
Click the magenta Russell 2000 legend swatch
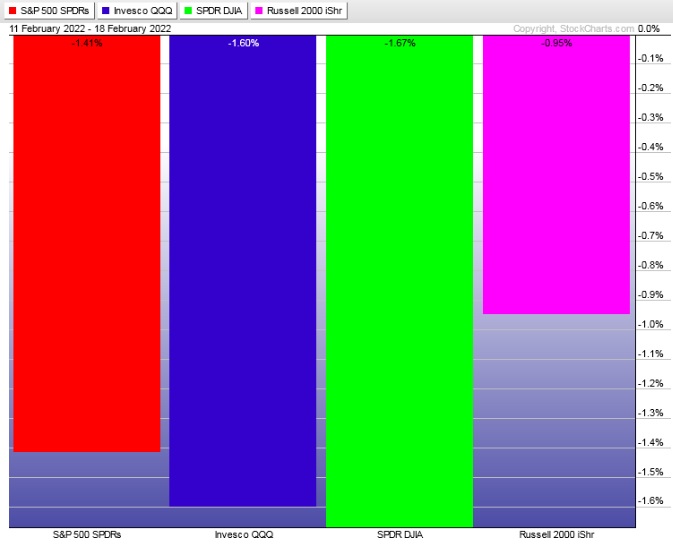coord(259,11)
